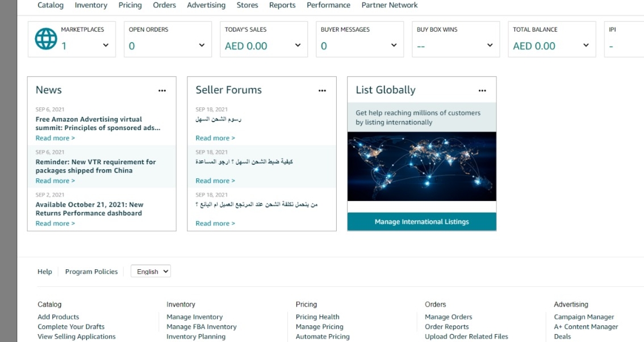Open the Orders menu in top navigation
Screen dimensions: 644x342
(164, 5)
